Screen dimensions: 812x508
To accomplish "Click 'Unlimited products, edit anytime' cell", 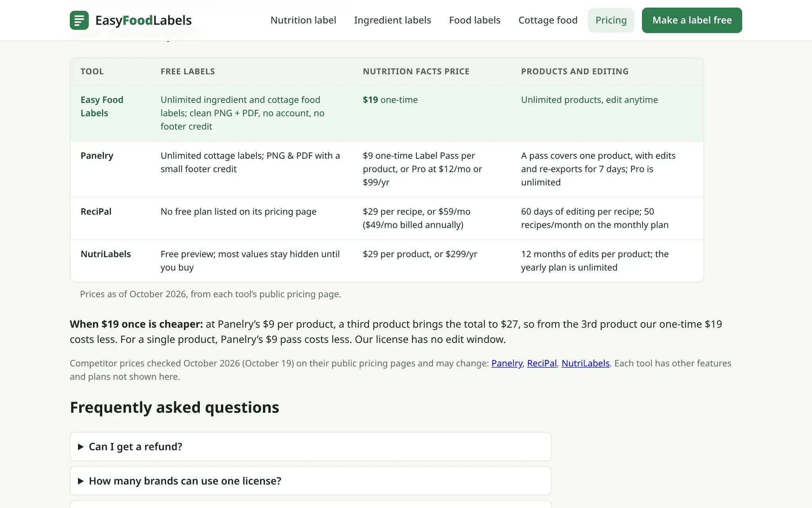I will (x=589, y=100).
